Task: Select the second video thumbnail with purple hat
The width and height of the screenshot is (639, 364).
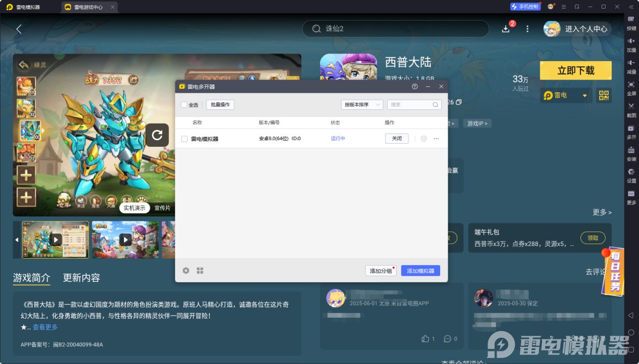Action: point(125,240)
